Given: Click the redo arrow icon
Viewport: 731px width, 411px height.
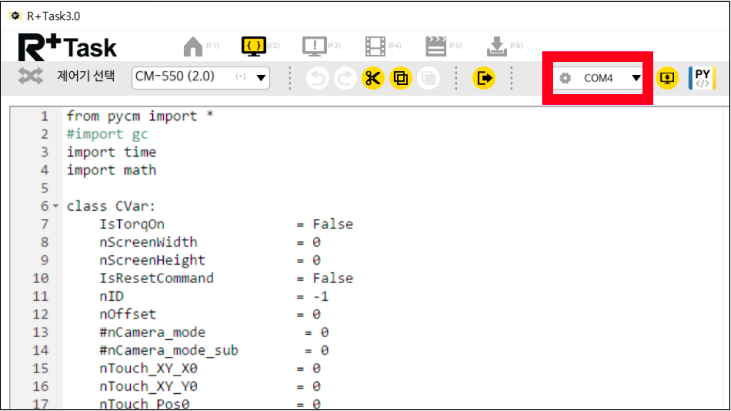Looking at the screenshot, I should (x=345, y=78).
